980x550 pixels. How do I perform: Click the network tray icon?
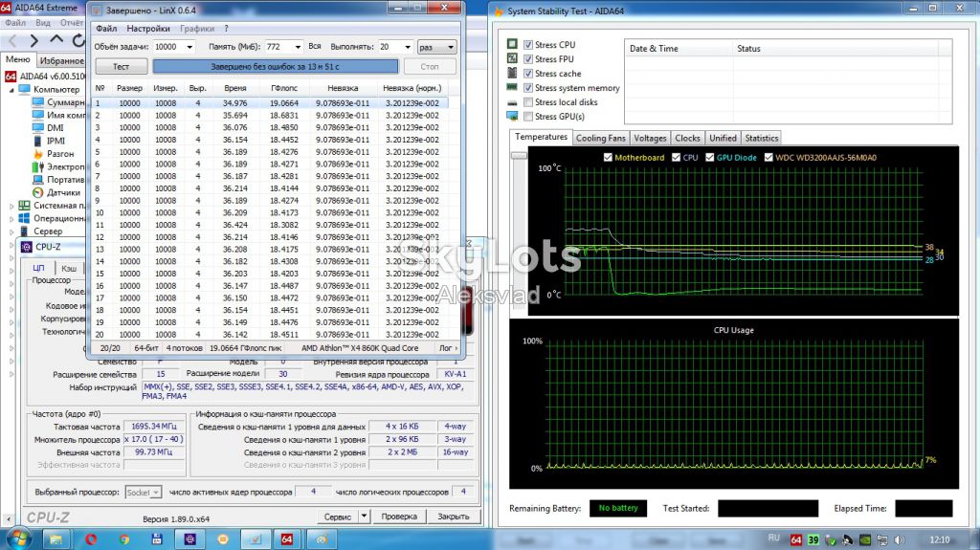pos(882,539)
